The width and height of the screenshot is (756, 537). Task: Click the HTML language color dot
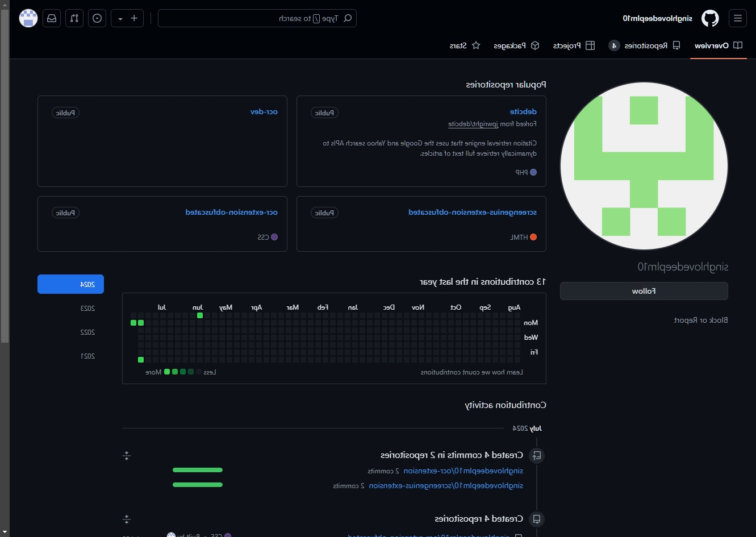(533, 237)
